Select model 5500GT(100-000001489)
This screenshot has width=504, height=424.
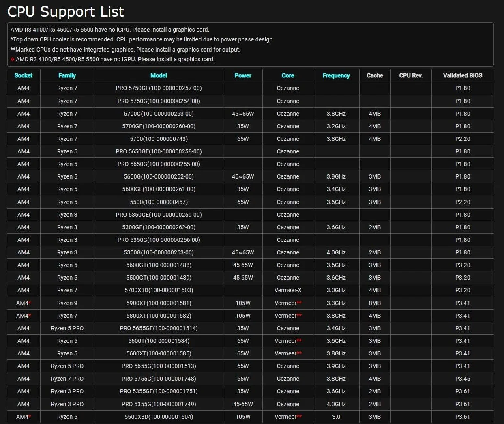pos(159,278)
